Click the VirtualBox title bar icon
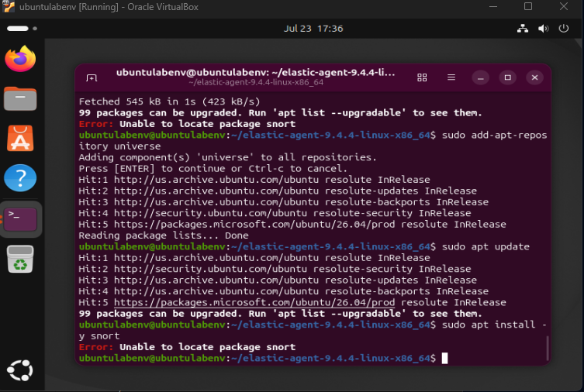Viewport: 584px width, 392px height. pos(9,7)
